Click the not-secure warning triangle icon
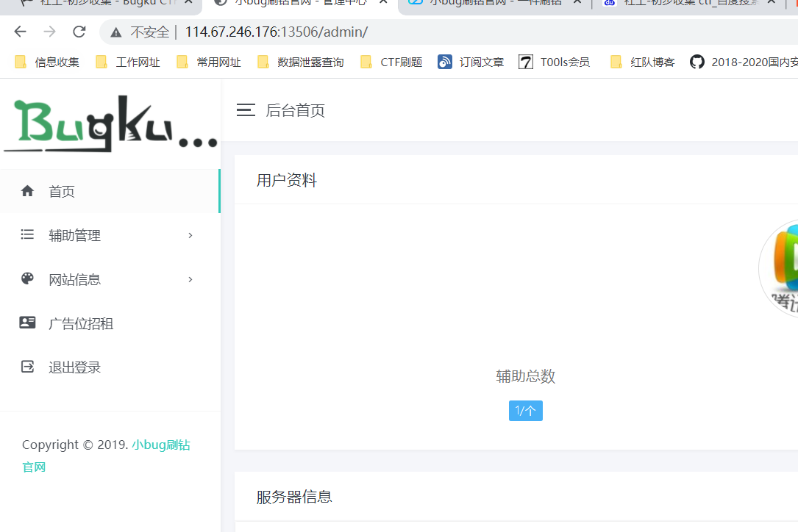Viewport: 798px width, 532px height. [x=116, y=32]
